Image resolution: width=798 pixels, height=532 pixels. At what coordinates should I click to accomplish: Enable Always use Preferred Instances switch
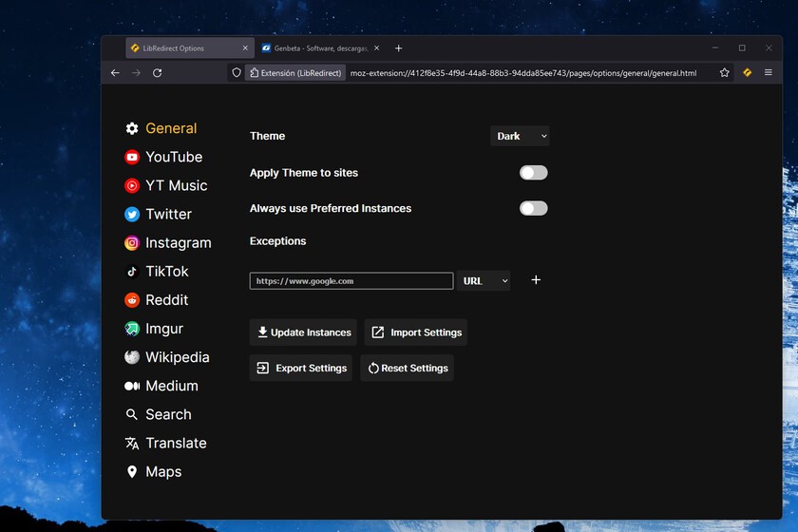pos(533,208)
